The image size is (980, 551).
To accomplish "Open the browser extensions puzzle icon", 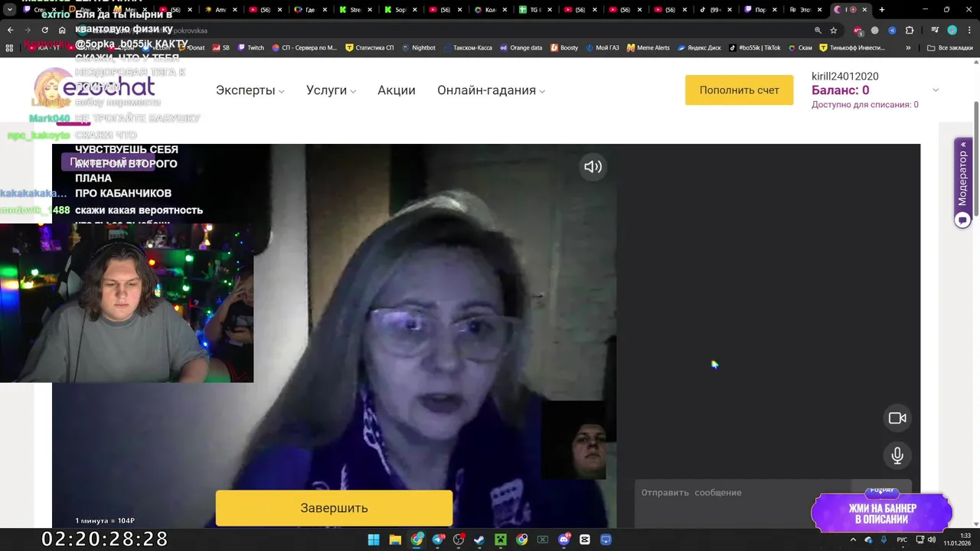I will tap(910, 30).
